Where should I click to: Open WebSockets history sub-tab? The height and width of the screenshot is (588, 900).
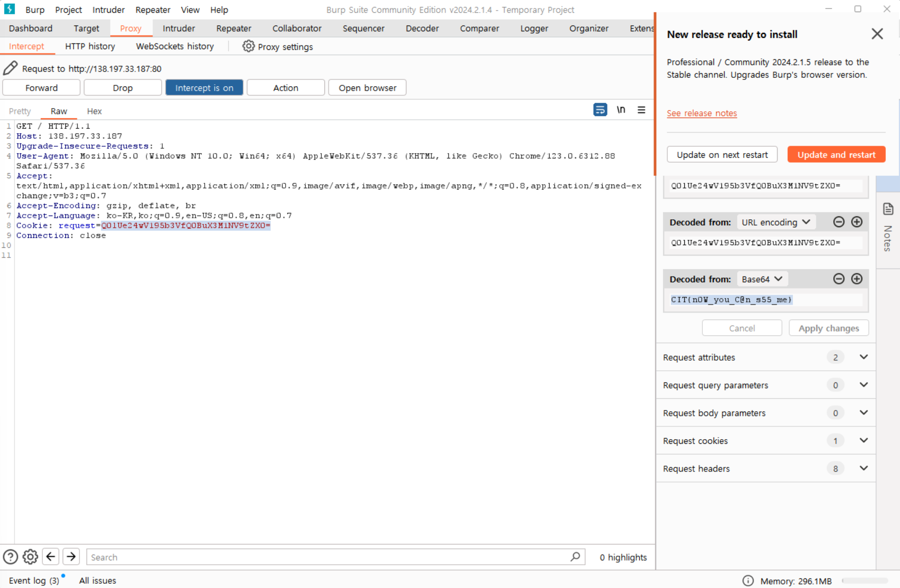[175, 46]
